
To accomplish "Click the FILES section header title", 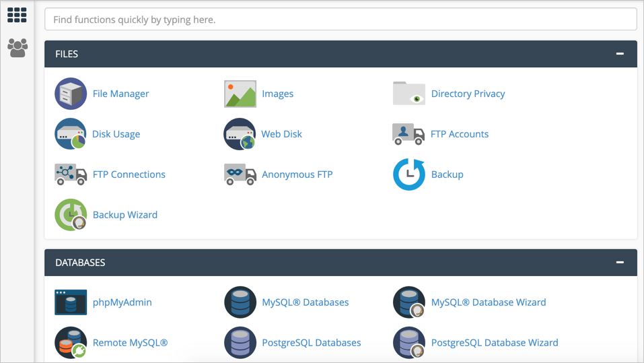I will click(67, 54).
